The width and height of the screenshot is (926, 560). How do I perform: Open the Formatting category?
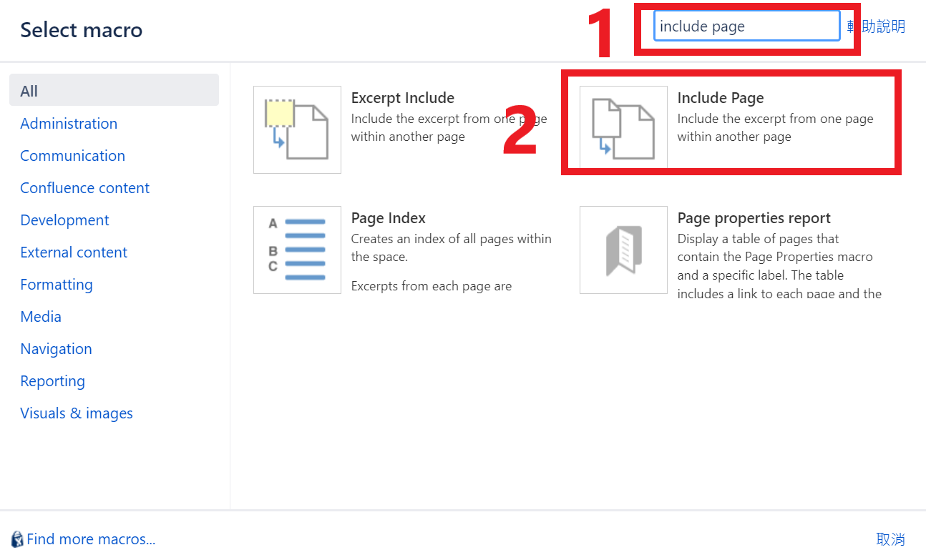57,284
